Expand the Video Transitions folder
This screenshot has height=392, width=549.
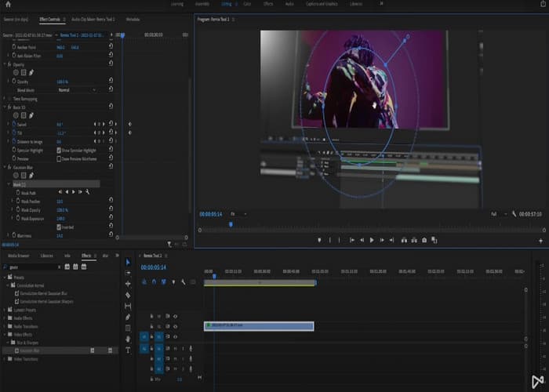coord(5,359)
